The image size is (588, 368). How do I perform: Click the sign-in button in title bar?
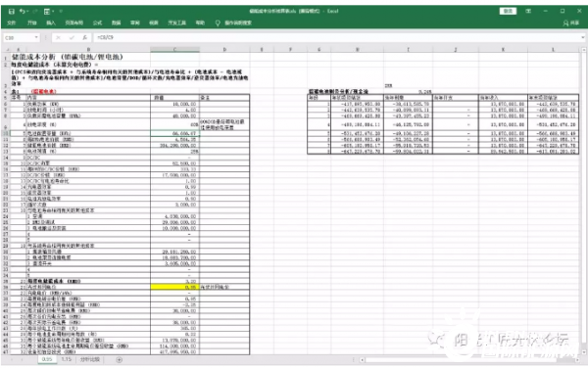coord(508,11)
